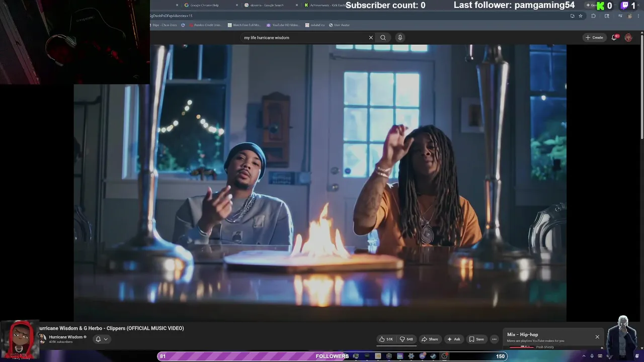This screenshot has width=644, height=362.
Task: Close the Mix - Hip-hop panel
Action: 597,337
